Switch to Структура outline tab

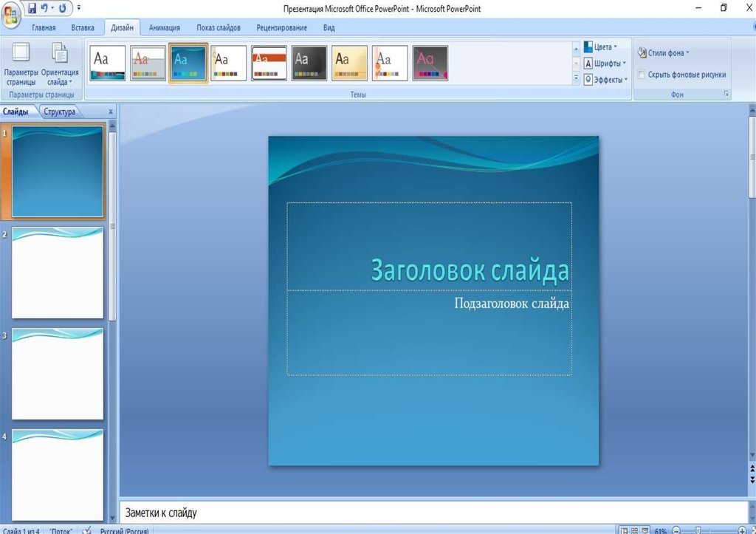(x=59, y=112)
